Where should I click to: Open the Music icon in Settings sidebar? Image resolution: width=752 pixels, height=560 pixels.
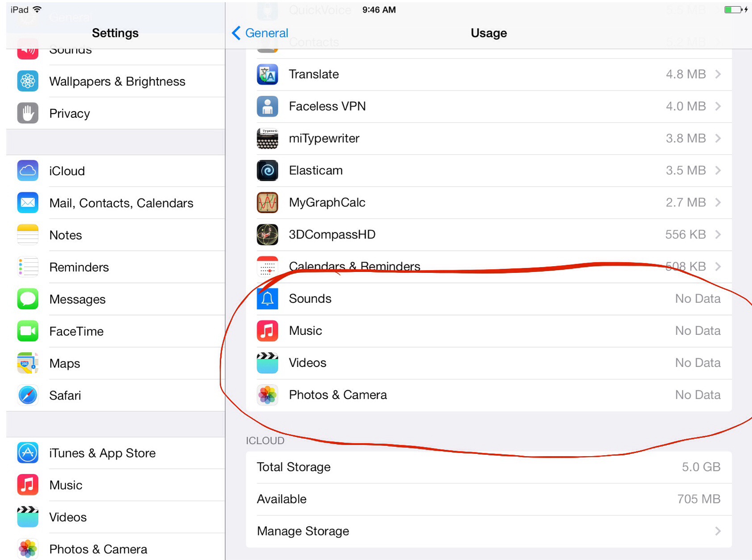(28, 485)
